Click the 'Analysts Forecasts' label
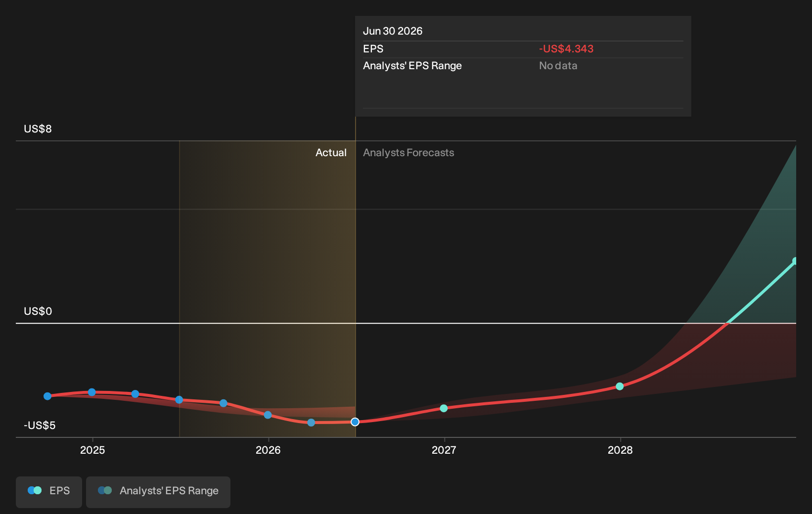 point(408,153)
